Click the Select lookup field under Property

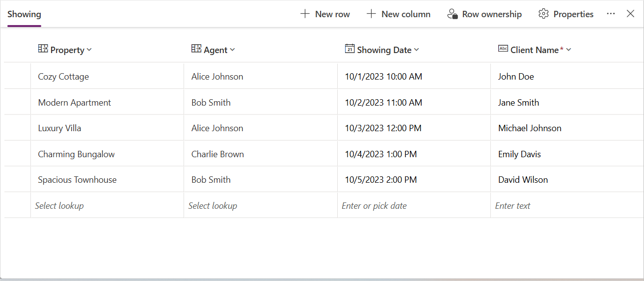tap(107, 205)
